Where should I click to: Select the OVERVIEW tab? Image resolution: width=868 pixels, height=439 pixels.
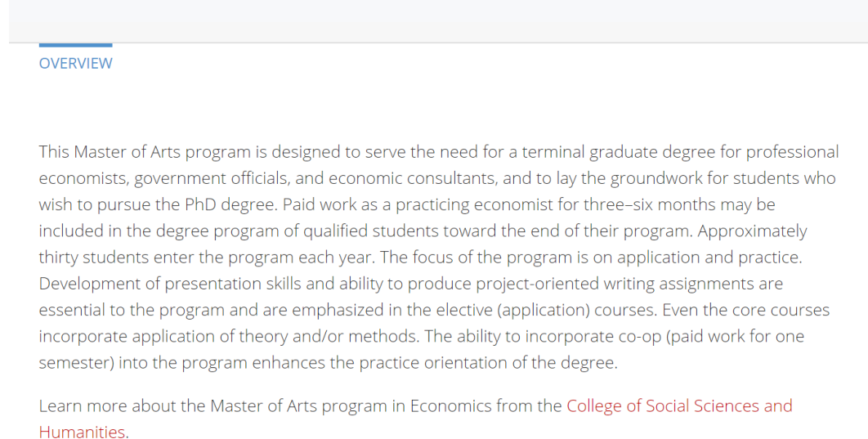tap(75, 63)
